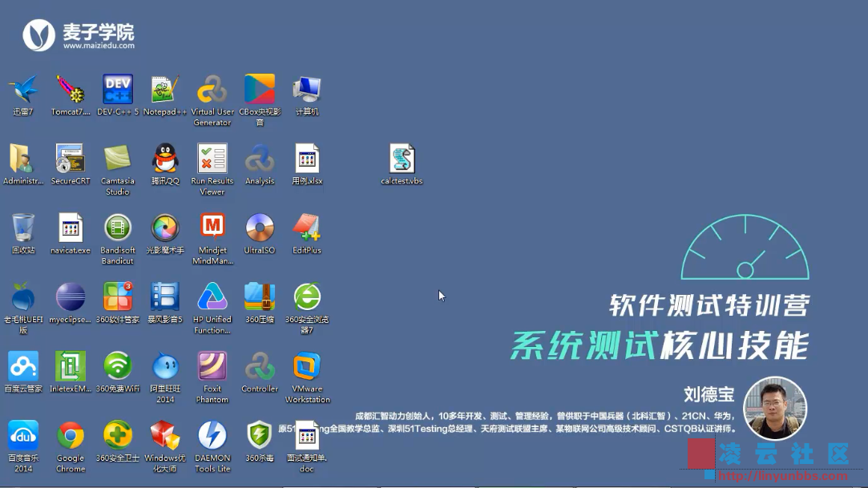868x488 pixels.
Task: Click the Bandisoft Bandicut icon
Action: pos(118,228)
